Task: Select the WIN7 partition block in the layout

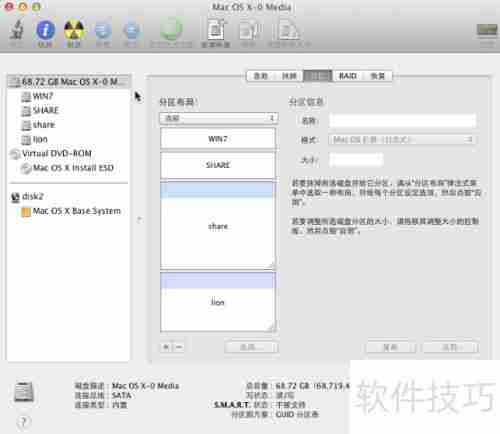Action: (218, 139)
